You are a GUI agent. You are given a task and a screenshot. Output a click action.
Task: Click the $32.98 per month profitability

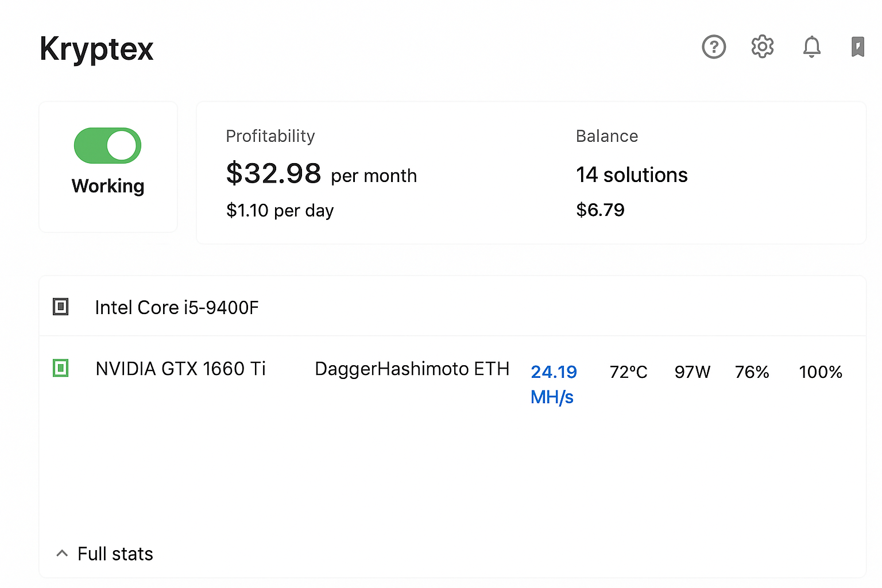click(322, 173)
